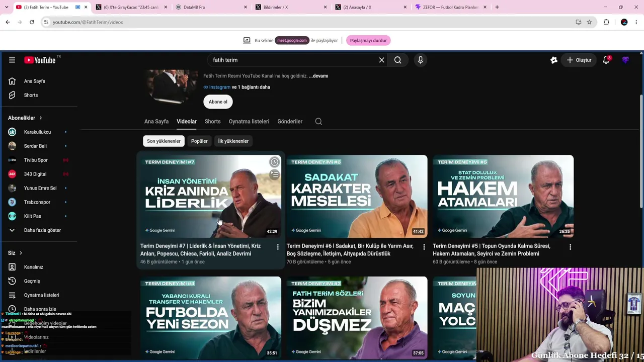Switch to the channel's Shorts tab

[x=212, y=121]
